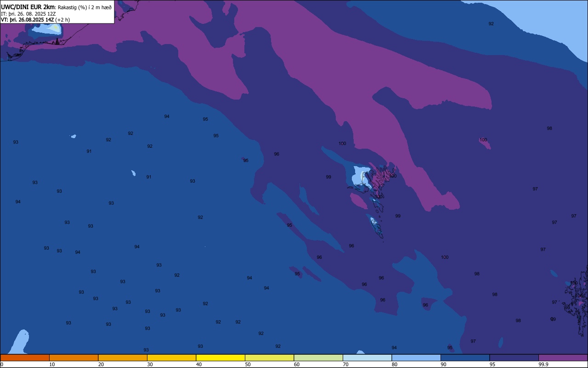Click the "IT: þri. 26. 08. 2025 12Z" line
The width and height of the screenshot is (588, 368).
point(28,14)
